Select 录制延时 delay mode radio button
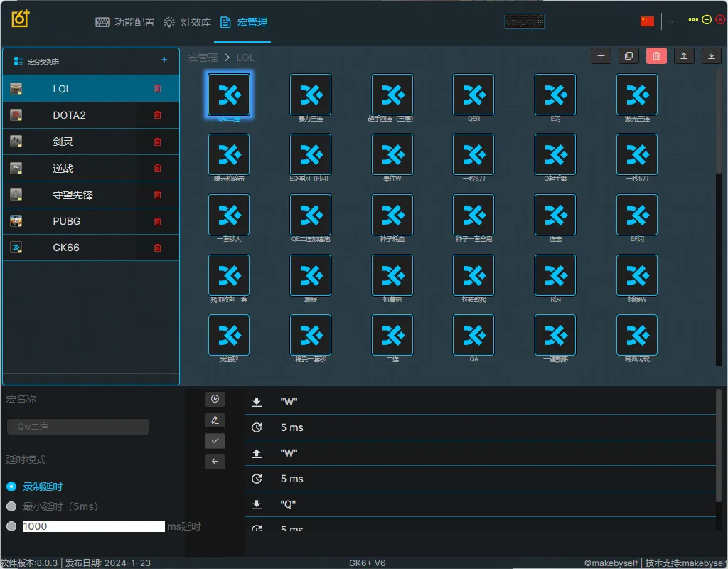 11,486
